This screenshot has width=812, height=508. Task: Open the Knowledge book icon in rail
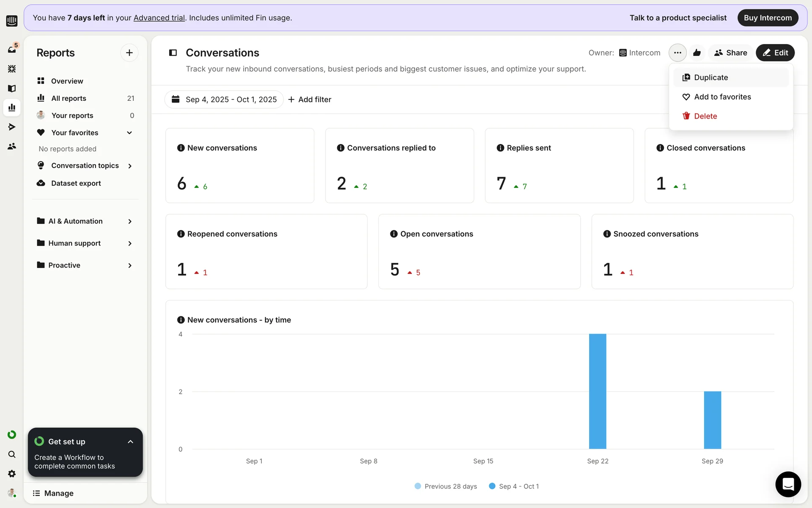coord(12,88)
